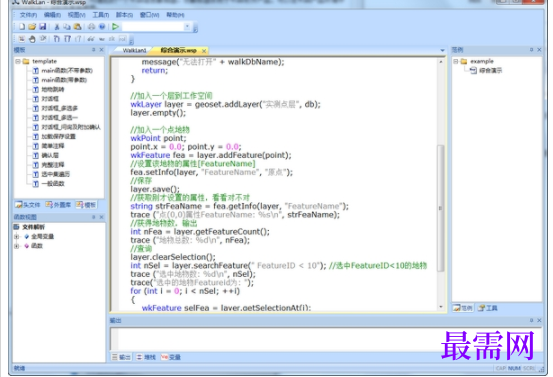Pin the 输出 output panel
This screenshot has height=377, width=553.
(531, 320)
